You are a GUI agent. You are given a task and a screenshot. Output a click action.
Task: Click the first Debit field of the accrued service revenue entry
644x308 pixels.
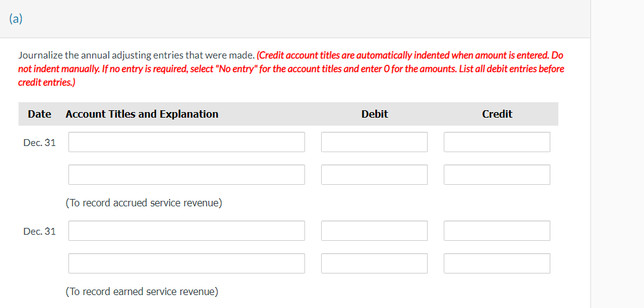(374, 142)
